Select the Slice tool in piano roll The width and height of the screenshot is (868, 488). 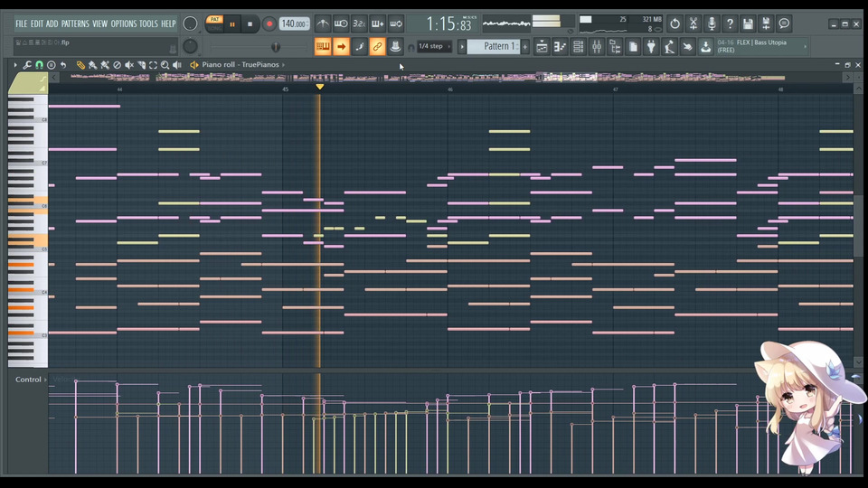point(141,65)
